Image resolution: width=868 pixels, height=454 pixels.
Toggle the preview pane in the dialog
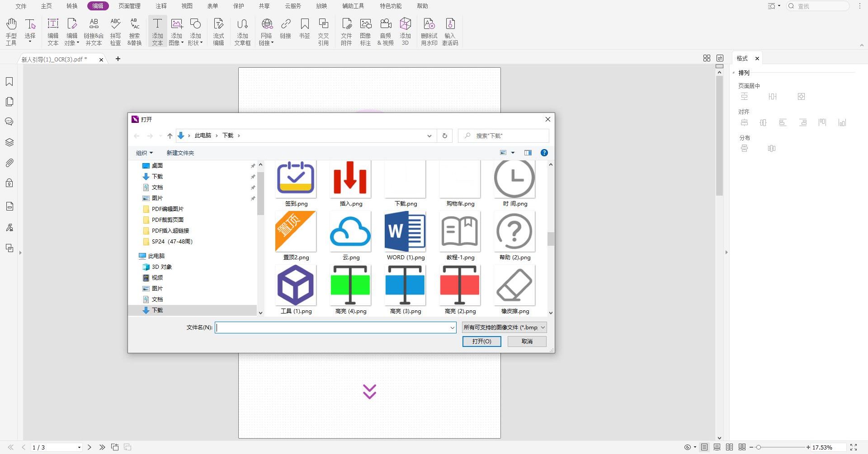click(528, 153)
